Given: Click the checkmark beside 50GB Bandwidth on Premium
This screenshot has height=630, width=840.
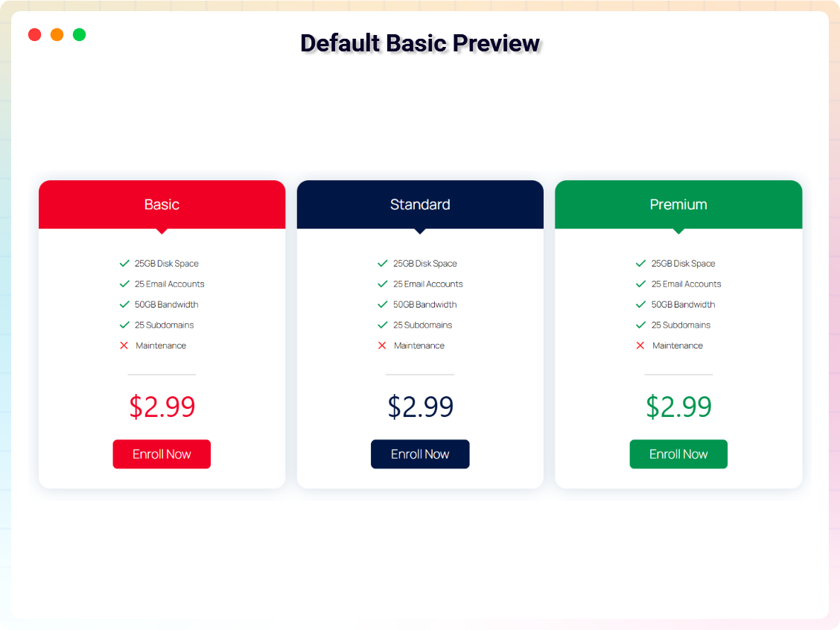Looking at the screenshot, I should tap(640, 304).
